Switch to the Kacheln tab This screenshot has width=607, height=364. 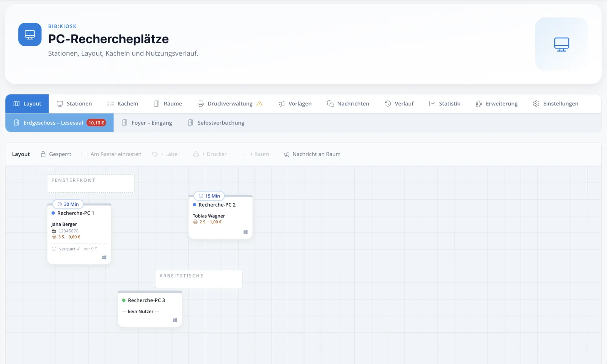point(123,104)
